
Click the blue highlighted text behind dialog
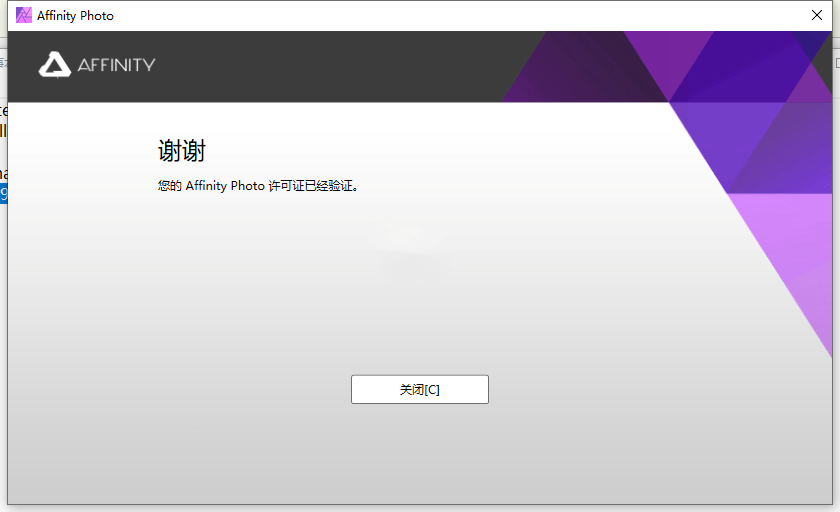coord(3,194)
